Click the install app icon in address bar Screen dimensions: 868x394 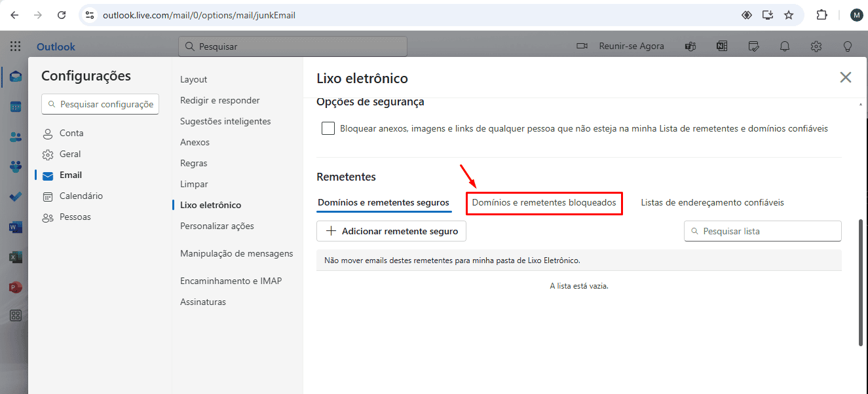pyautogui.click(x=768, y=14)
